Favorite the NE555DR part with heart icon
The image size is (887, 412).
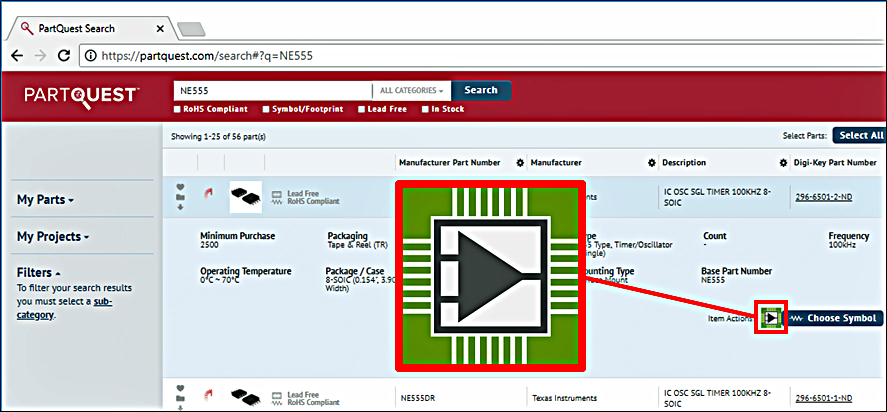(180, 388)
